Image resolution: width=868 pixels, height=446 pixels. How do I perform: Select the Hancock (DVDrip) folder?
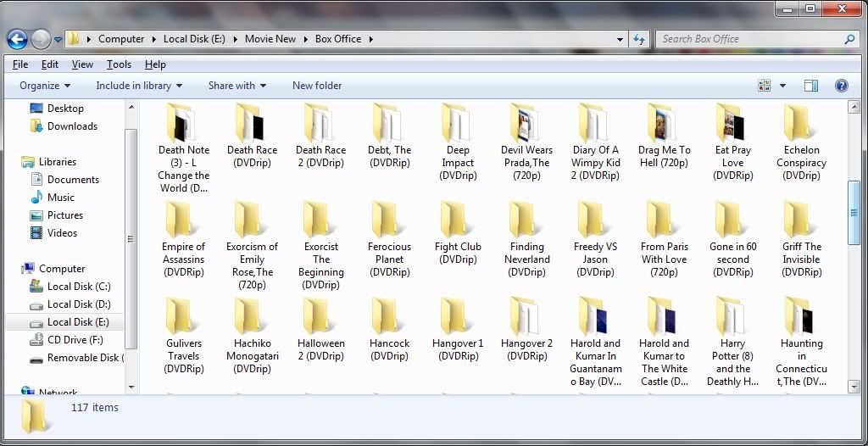click(389, 330)
